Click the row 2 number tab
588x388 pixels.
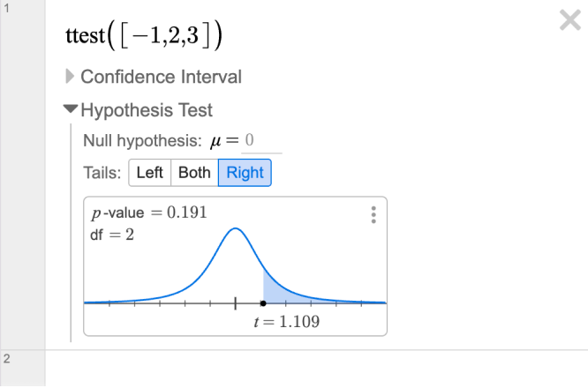point(22,369)
